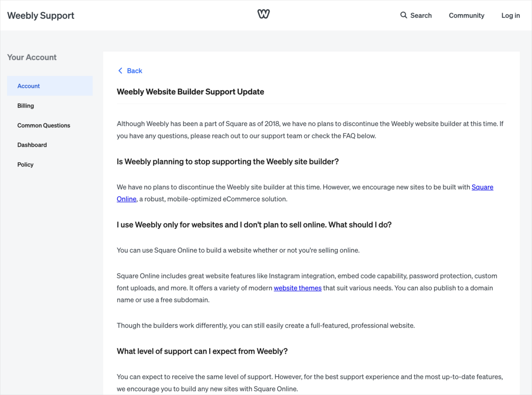Click the Weebly W logo icon

point(263,15)
